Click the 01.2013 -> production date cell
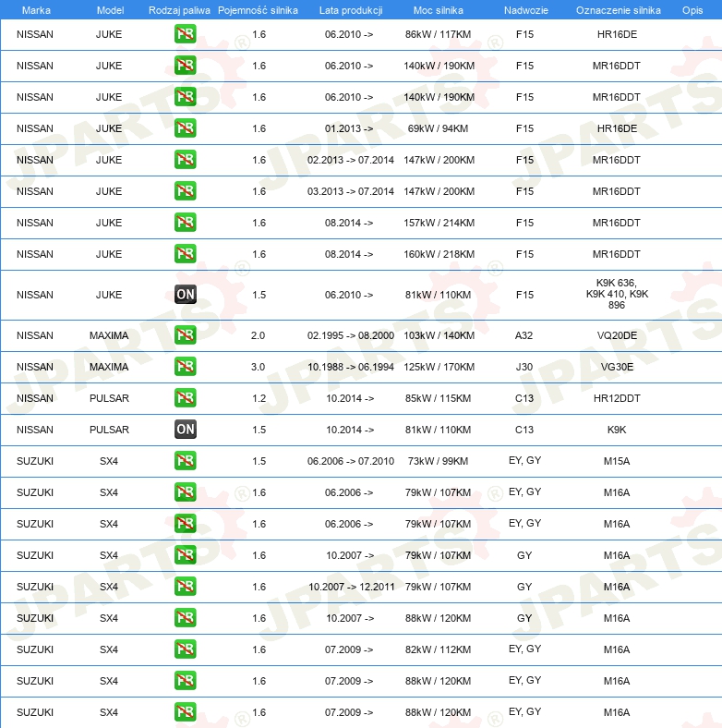Viewport: 722px width, 728px height. click(x=349, y=128)
